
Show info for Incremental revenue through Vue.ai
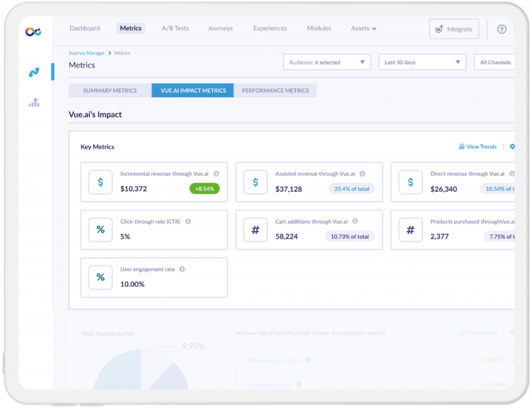pos(216,174)
